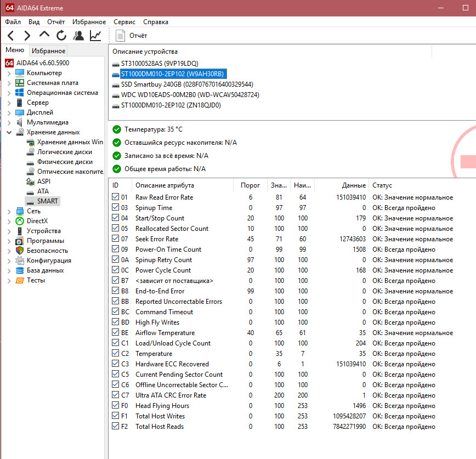This screenshot has width=476, height=459.
Task: Click the База данных database icon
Action: (20, 270)
